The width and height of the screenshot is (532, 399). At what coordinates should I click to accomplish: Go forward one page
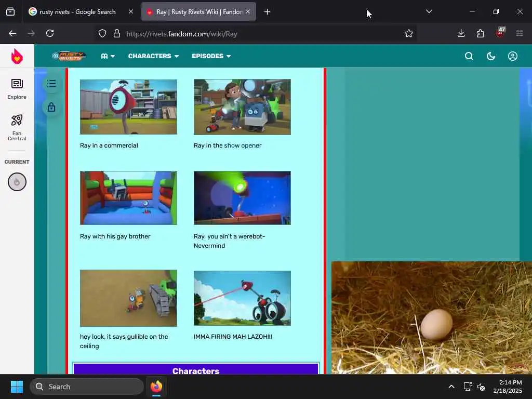[x=31, y=33]
